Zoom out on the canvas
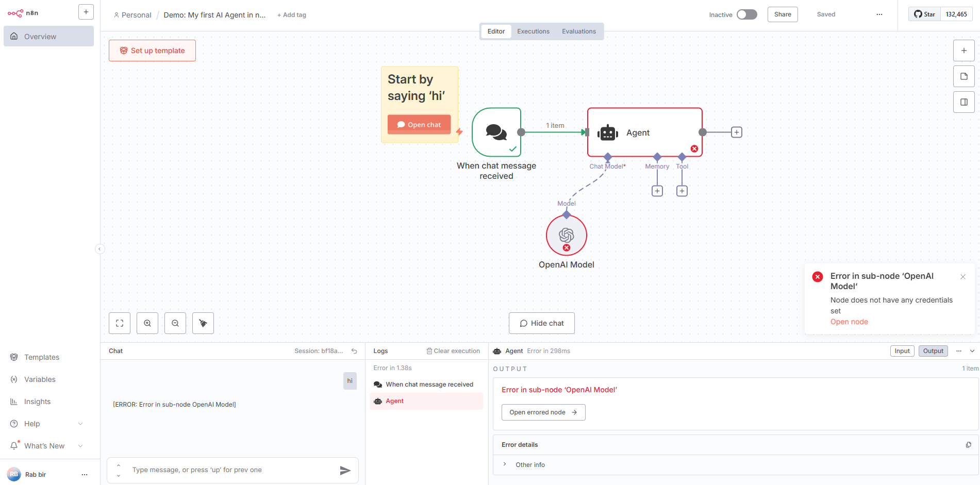The width and height of the screenshot is (980, 485). tap(175, 323)
